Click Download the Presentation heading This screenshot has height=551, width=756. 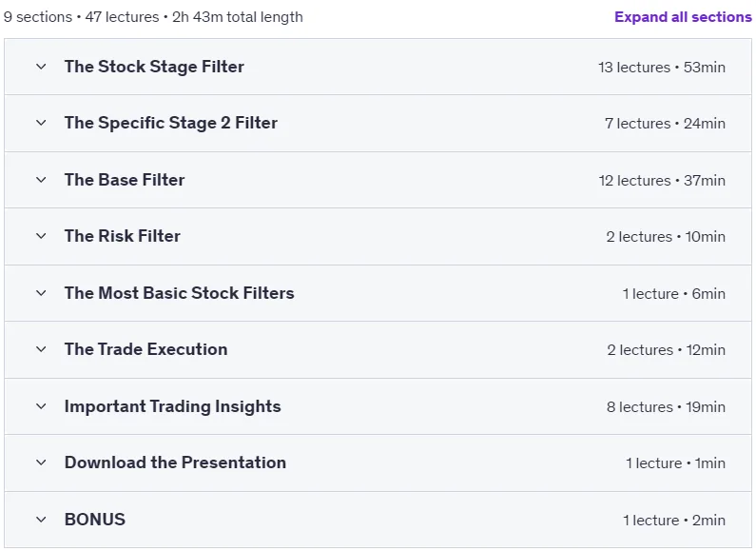coord(176,462)
